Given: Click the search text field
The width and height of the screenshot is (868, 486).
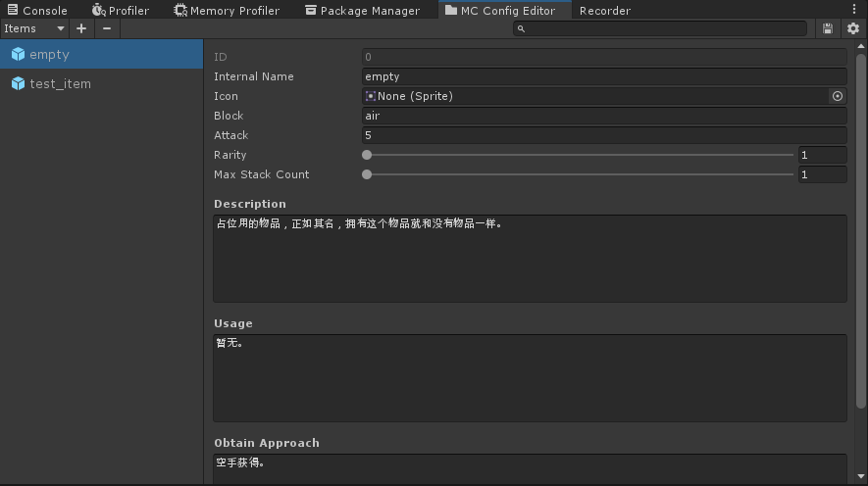Looking at the screenshot, I should (x=659, y=28).
